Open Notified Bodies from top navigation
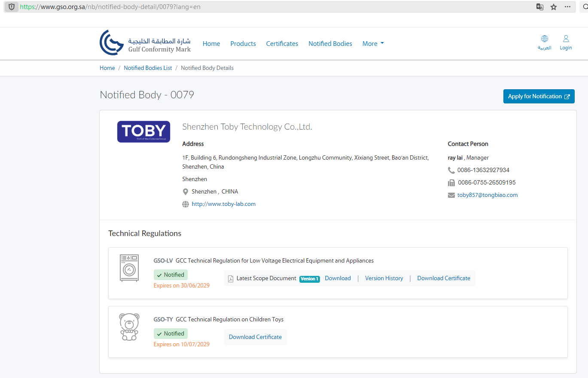588x378 pixels. click(330, 44)
